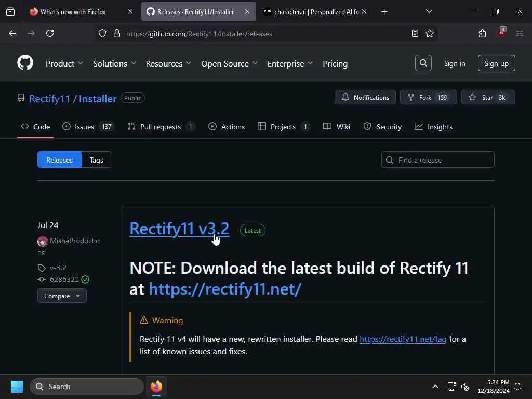The height and width of the screenshot is (399, 532).
Task: Expand the Resources menu
Action: [169, 63]
